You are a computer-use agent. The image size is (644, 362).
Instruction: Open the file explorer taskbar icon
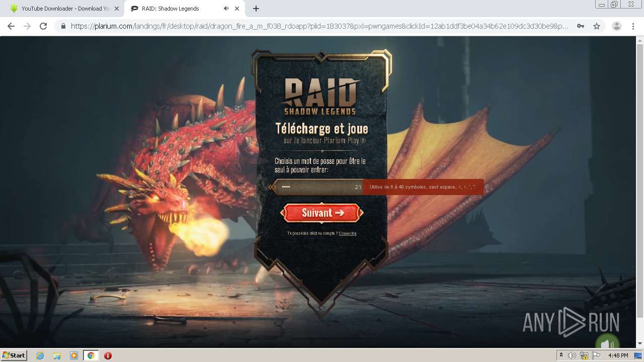click(57, 355)
